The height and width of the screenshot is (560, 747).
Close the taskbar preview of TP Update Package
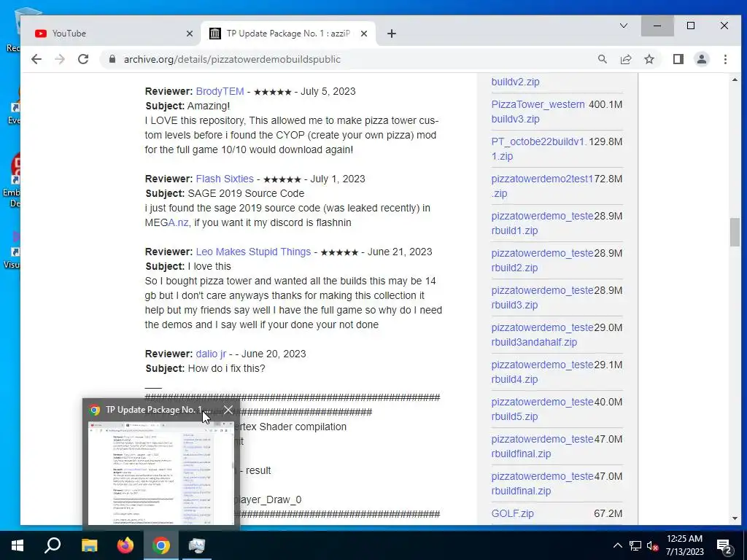(x=228, y=410)
